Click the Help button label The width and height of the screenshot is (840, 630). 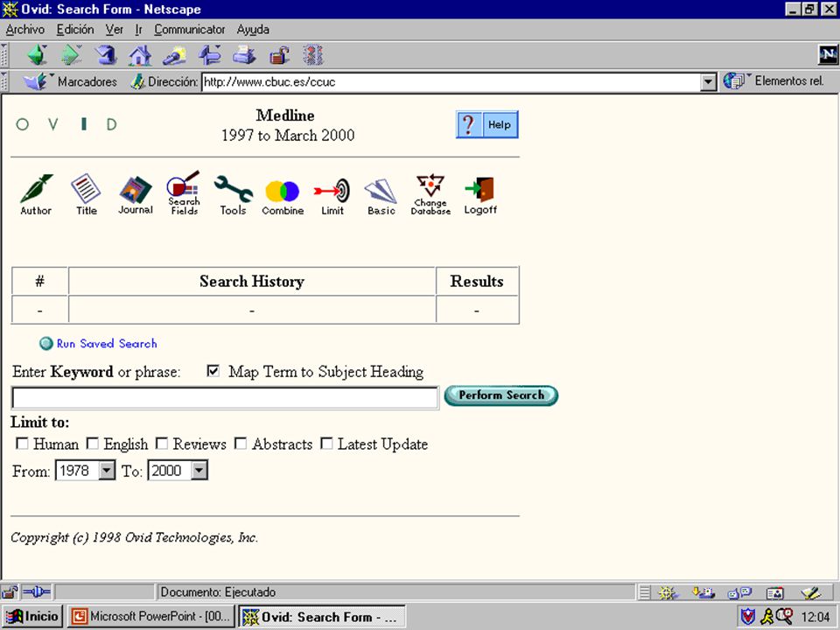500,125
